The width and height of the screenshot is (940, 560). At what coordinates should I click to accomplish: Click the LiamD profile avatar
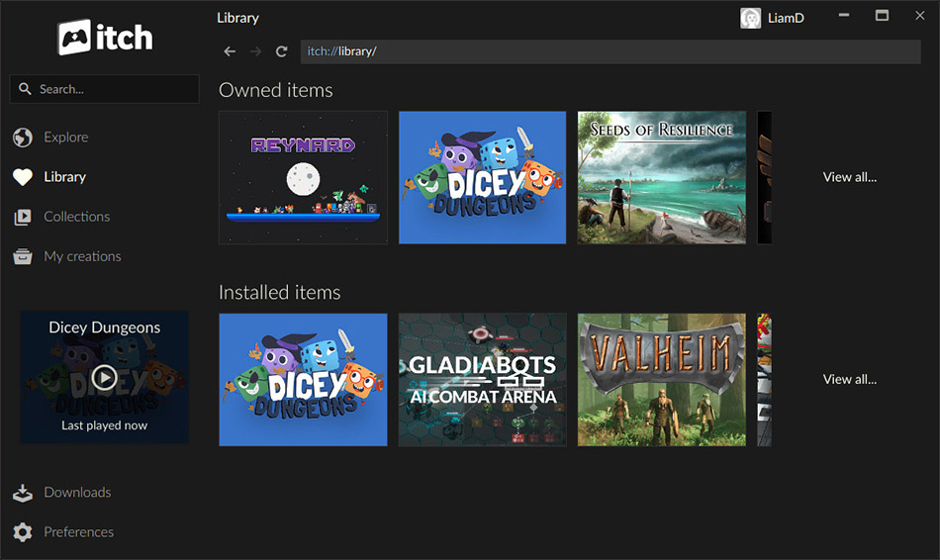click(750, 18)
